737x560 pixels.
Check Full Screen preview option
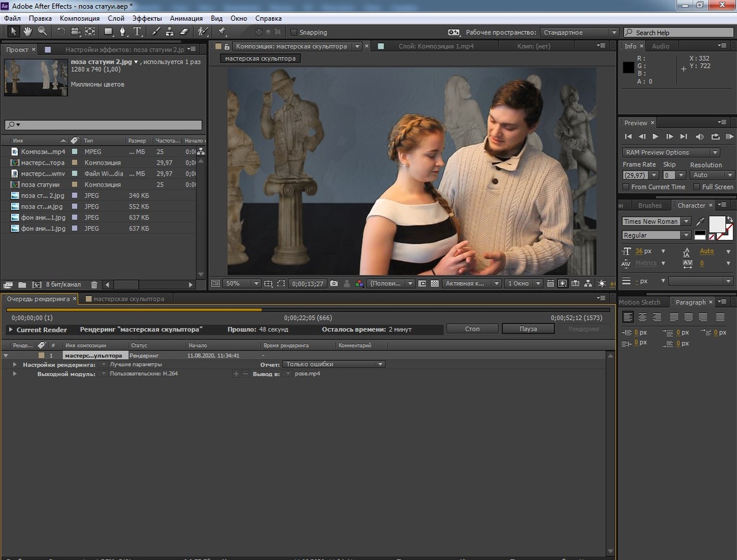(x=696, y=187)
